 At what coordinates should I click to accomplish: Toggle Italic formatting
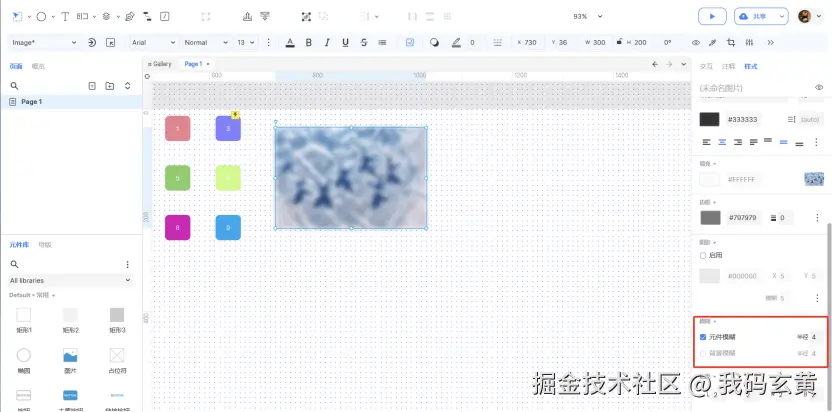[327, 42]
